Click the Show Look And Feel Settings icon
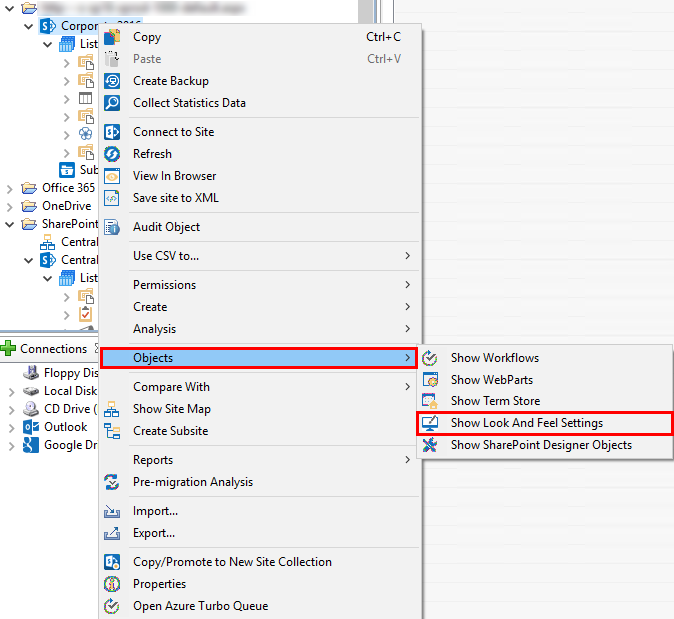This screenshot has height=619, width=674. pos(430,423)
